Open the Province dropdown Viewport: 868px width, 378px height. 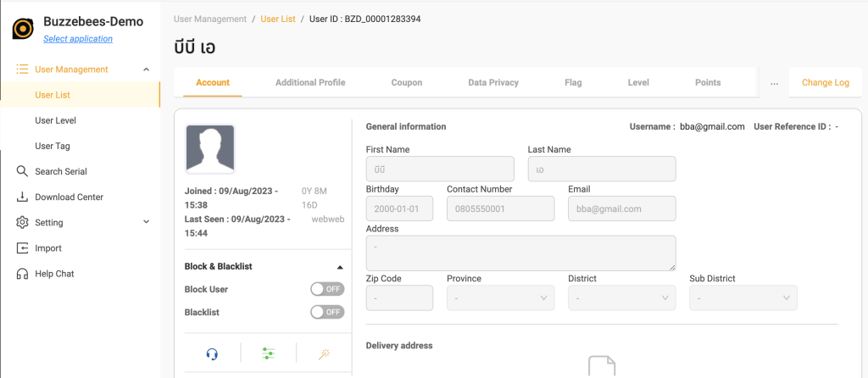click(500, 298)
